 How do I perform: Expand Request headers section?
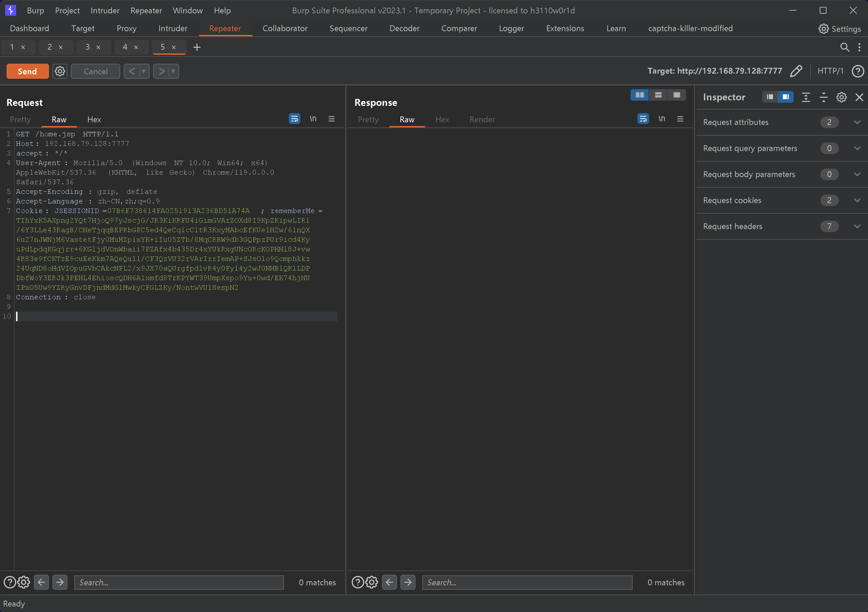click(857, 226)
